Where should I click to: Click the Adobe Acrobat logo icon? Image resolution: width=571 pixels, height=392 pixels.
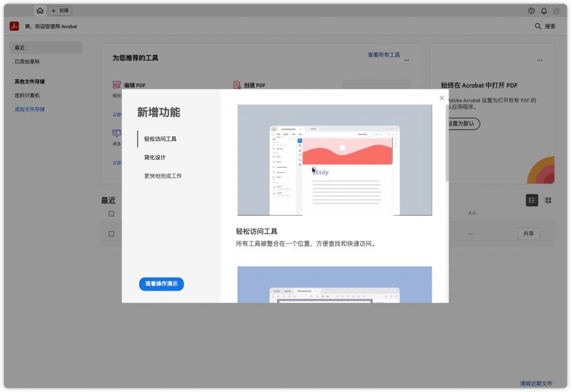14,26
